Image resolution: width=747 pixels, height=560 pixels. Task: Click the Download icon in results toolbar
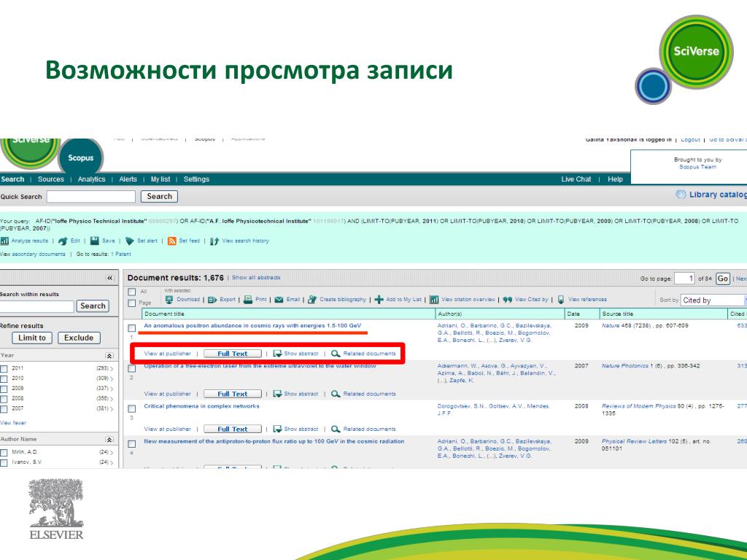(x=169, y=300)
